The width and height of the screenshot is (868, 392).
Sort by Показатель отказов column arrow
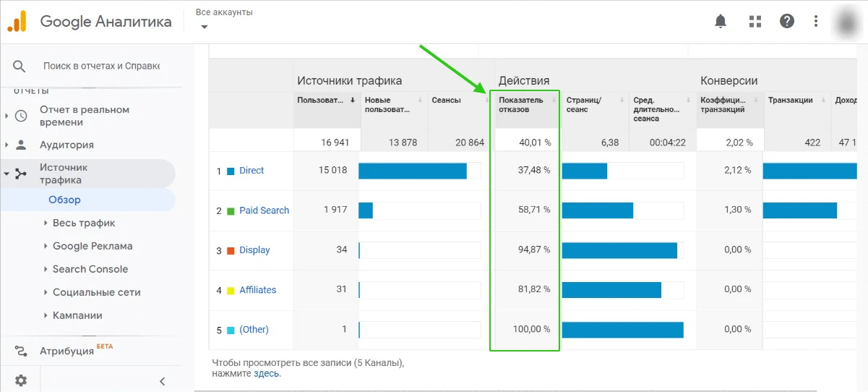pyautogui.click(x=554, y=100)
